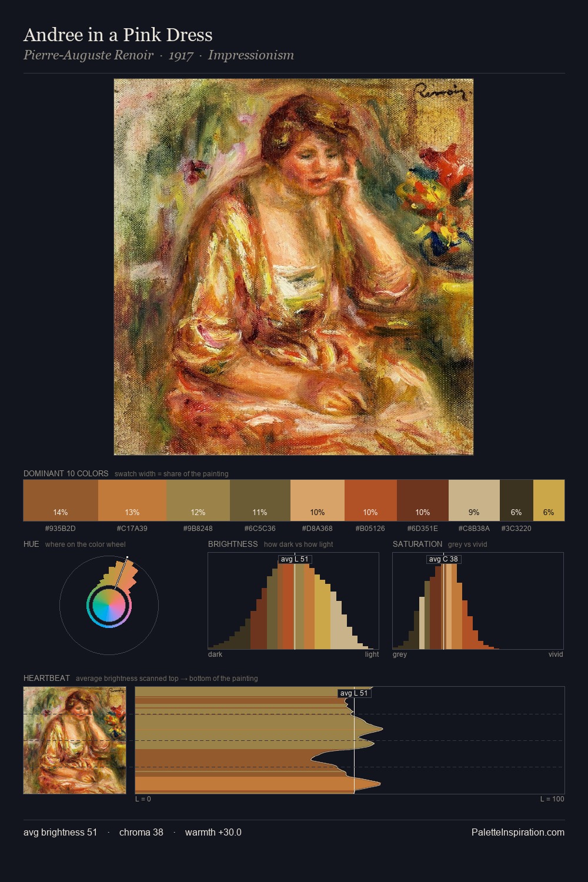The image size is (588, 882).
Task: Click the 'light' axis label under Brightness
Action: click(372, 654)
